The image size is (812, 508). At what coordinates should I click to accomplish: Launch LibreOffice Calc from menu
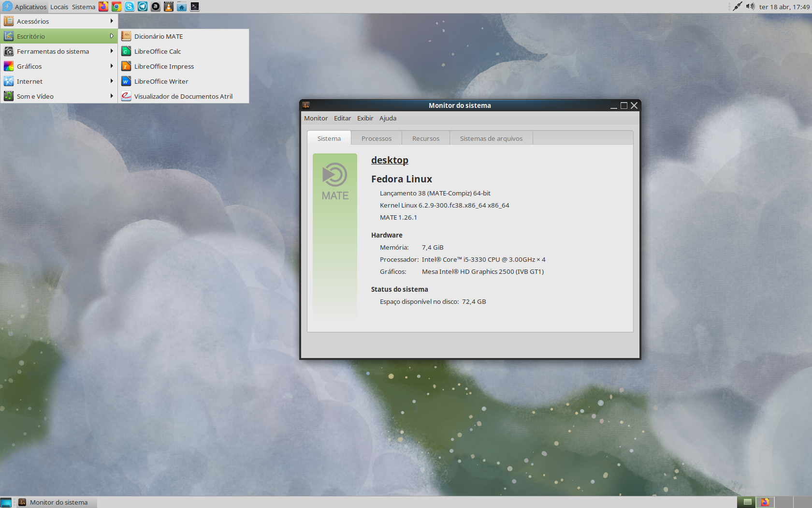184,51
